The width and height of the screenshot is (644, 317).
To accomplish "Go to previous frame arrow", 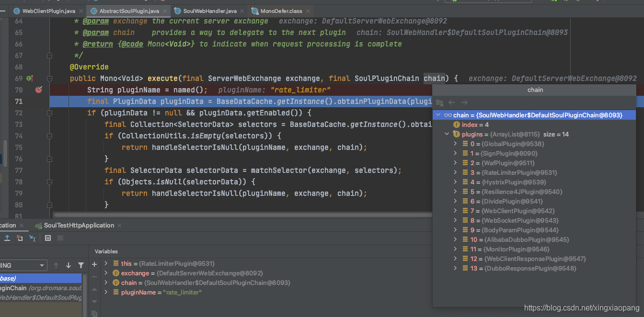I will (56, 265).
